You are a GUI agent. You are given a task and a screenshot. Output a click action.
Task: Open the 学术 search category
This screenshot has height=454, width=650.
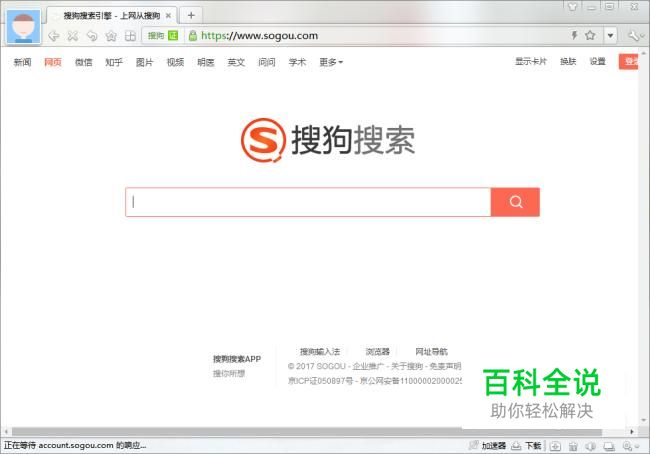click(297, 62)
